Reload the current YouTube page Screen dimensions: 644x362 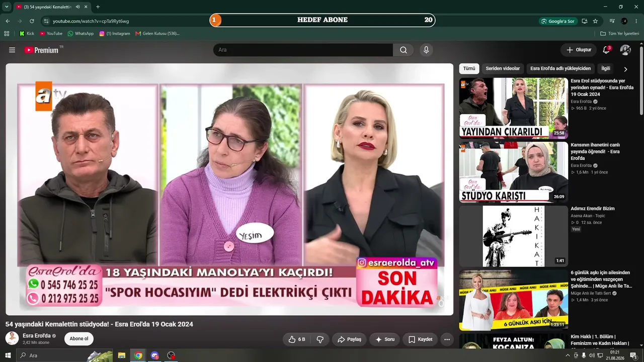click(32, 21)
